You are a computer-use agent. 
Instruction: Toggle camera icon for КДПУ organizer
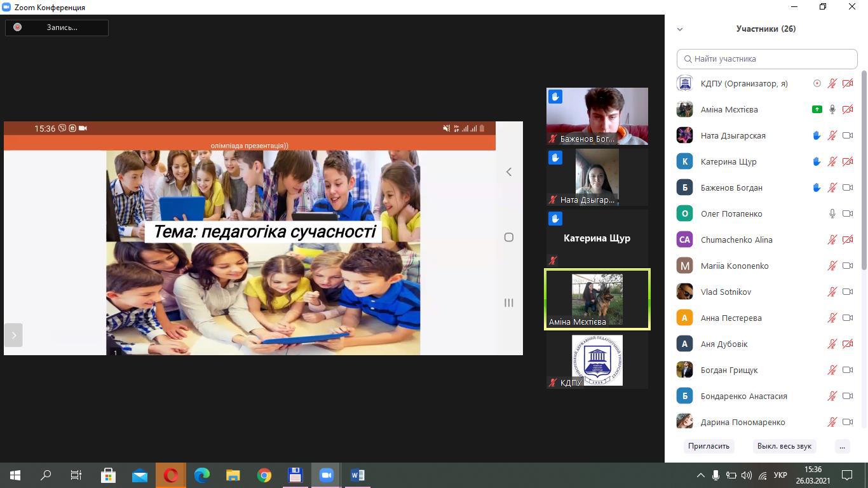point(848,83)
